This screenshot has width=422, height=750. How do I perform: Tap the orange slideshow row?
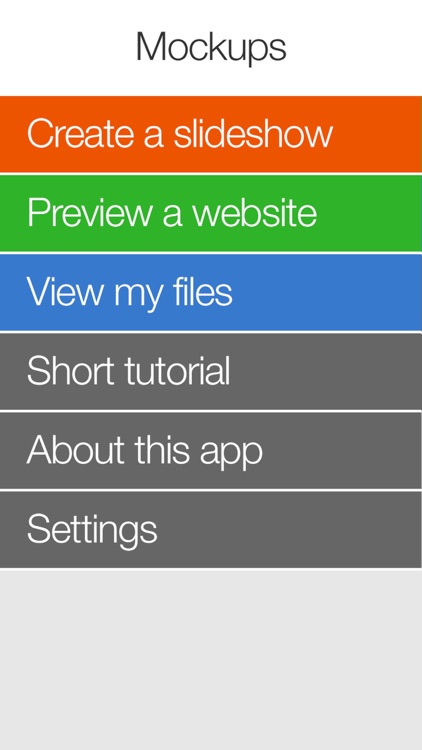(x=211, y=134)
